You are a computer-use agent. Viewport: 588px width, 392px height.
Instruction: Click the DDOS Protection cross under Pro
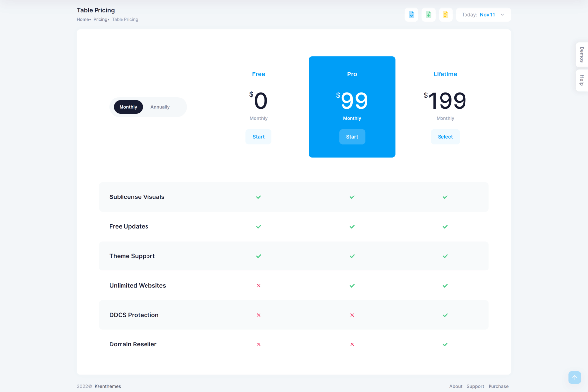coord(352,315)
